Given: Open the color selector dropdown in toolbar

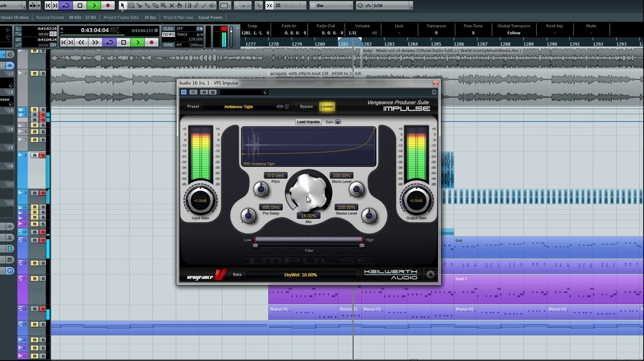Looking at the screenshot, I should click(x=225, y=5).
